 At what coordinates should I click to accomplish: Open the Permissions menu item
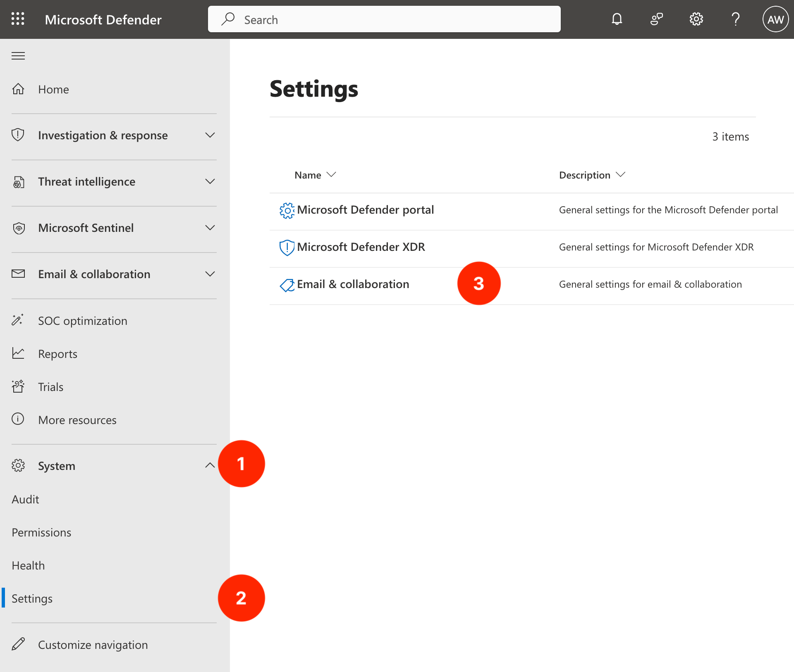tap(41, 532)
